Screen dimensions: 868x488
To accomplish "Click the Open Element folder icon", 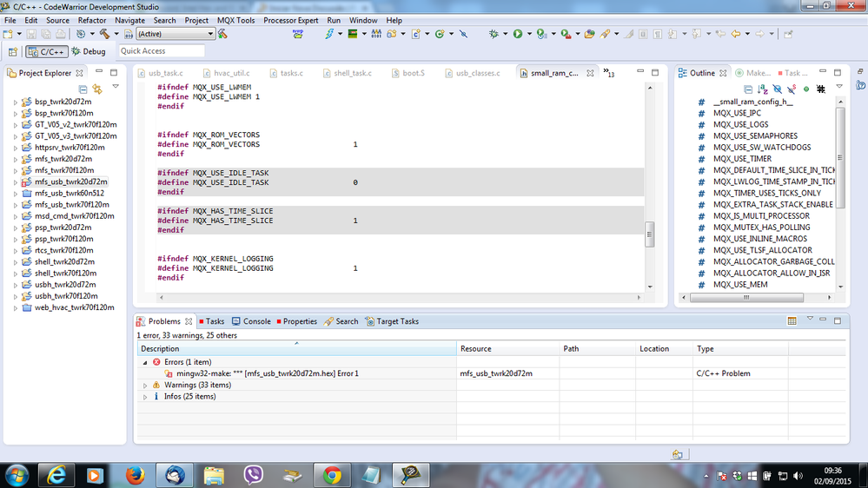I will coord(589,34).
